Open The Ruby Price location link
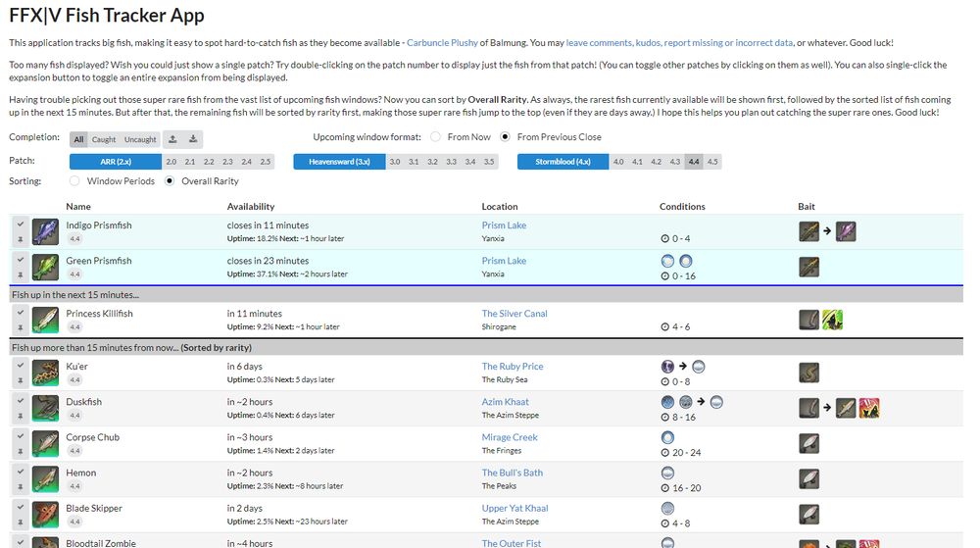Viewport: 980px width, 548px height. pos(513,367)
